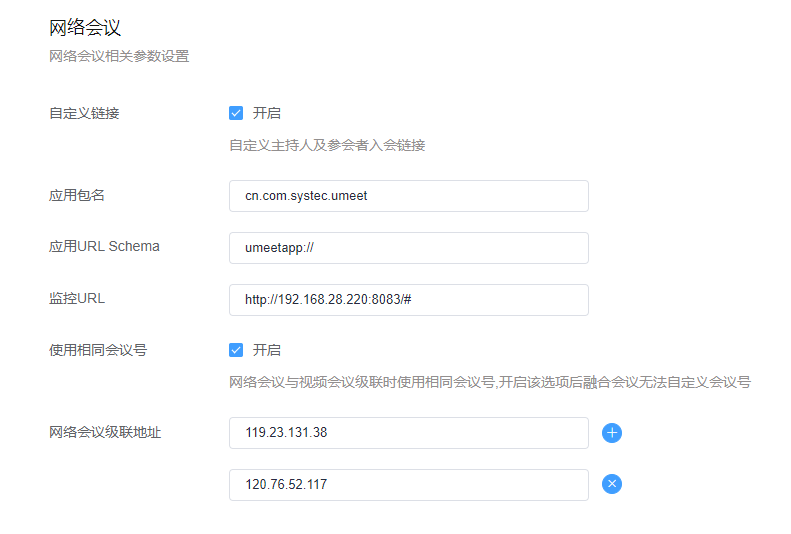The height and width of the screenshot is (534, 791).
Task: Click the 自定义主持人及参会者入会链接 hint text
Action: pyautogui.click(x=327, y=145)
